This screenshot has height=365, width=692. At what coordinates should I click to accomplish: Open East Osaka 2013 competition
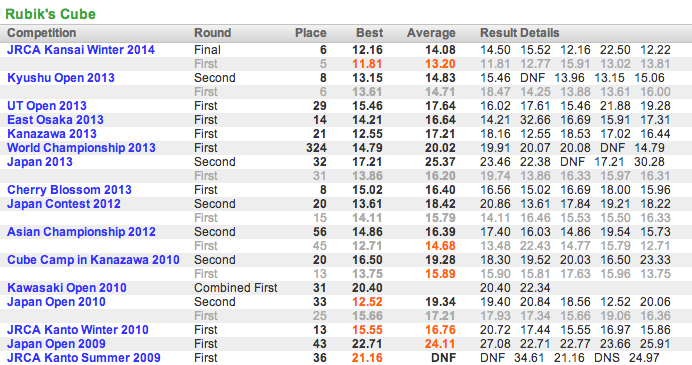(x=55, y=120)
